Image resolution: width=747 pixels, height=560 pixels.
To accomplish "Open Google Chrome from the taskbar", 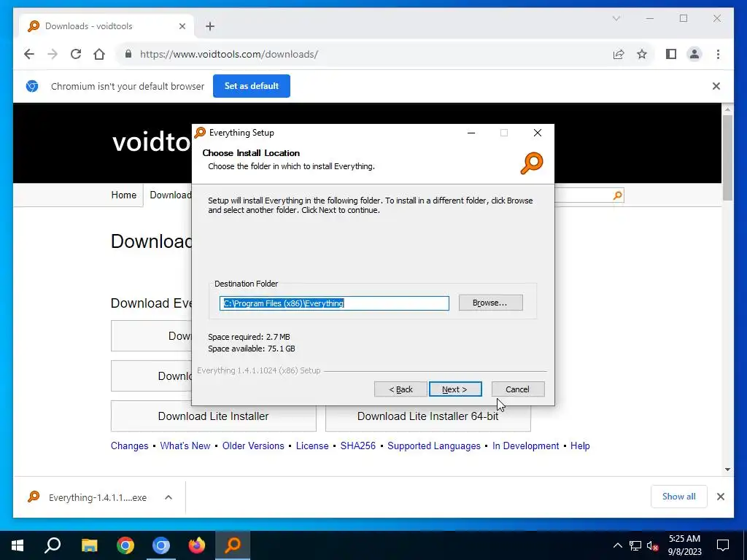I will [x=125, y=545].
